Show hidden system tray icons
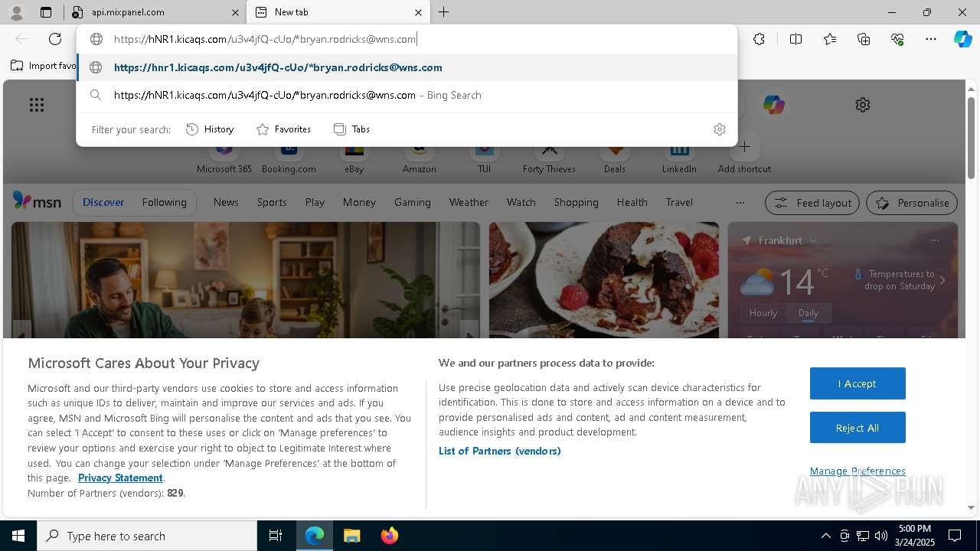The height and width of the screenshot is (551, 980). (x=825, y=536)
